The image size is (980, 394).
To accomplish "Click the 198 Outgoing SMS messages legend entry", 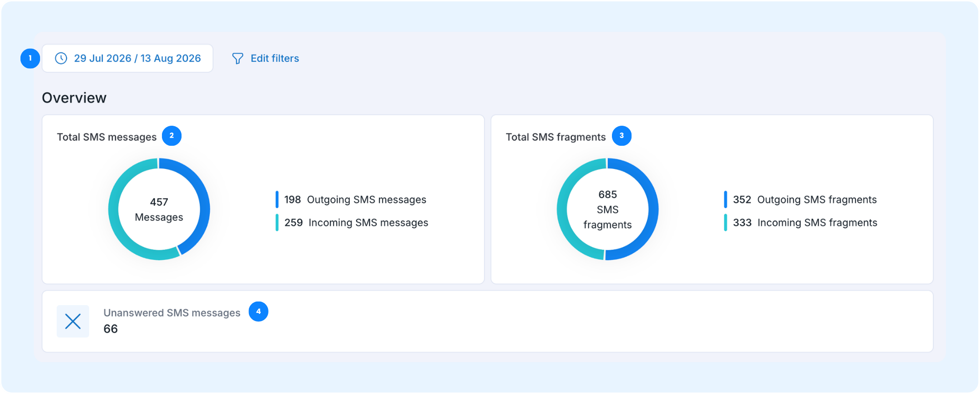I will (351, 200).
